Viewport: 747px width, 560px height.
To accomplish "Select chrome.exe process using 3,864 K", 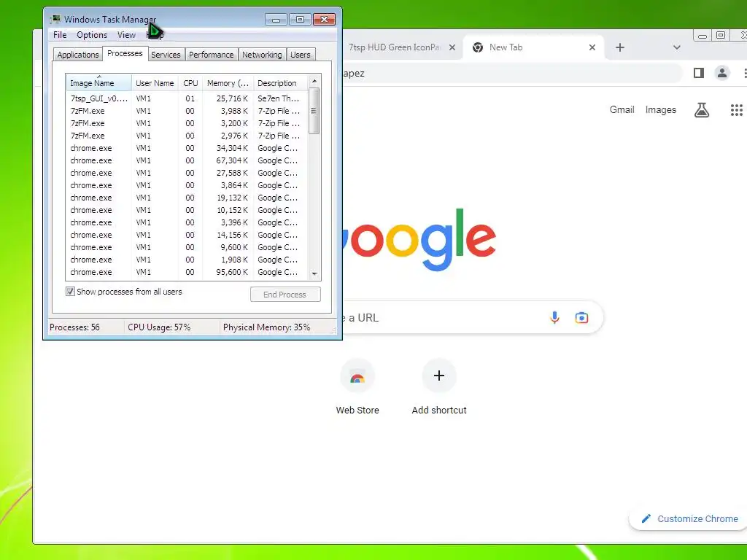I will coord(187,185).
